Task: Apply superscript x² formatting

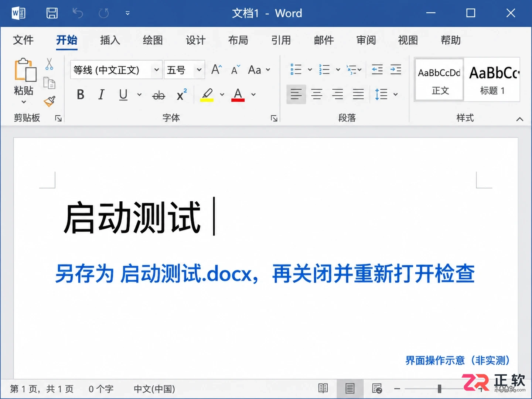Action: tap(181, 95)
